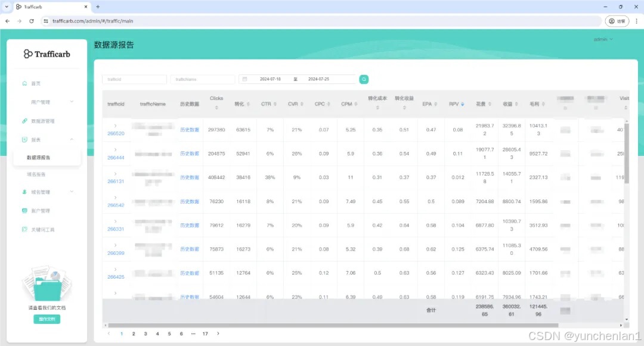Click the guest profile button in Chrome
This screenshot has width=644, height=346.
(x=617, y=21)
